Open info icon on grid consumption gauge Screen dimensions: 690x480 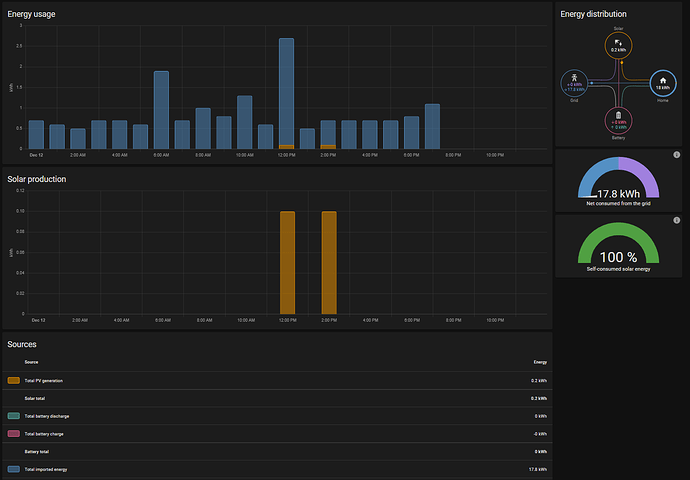click(x=677, y=155)
